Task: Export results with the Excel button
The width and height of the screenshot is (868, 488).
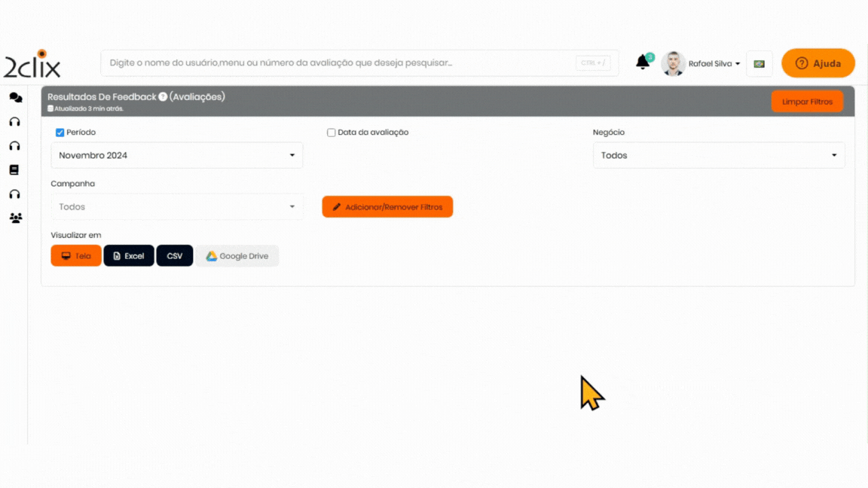Action: [129, 256]
